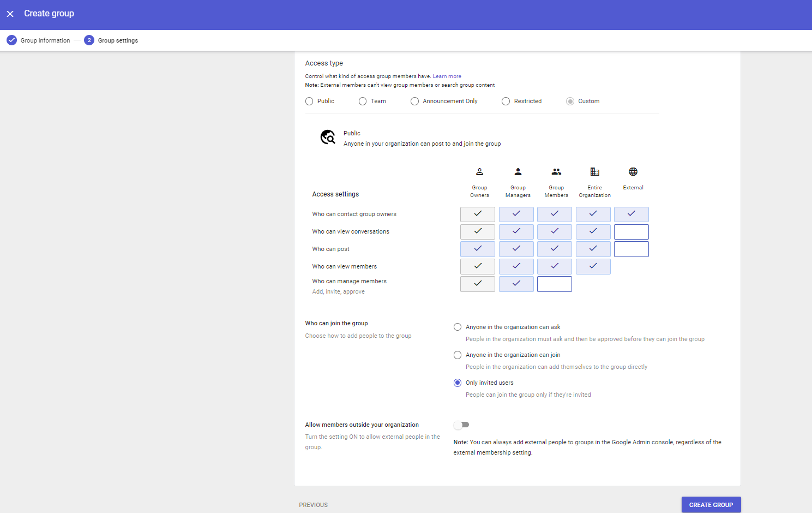Allow External users to view conversations
The width and height of the screenshot is (812, 513).
[631, 231]
